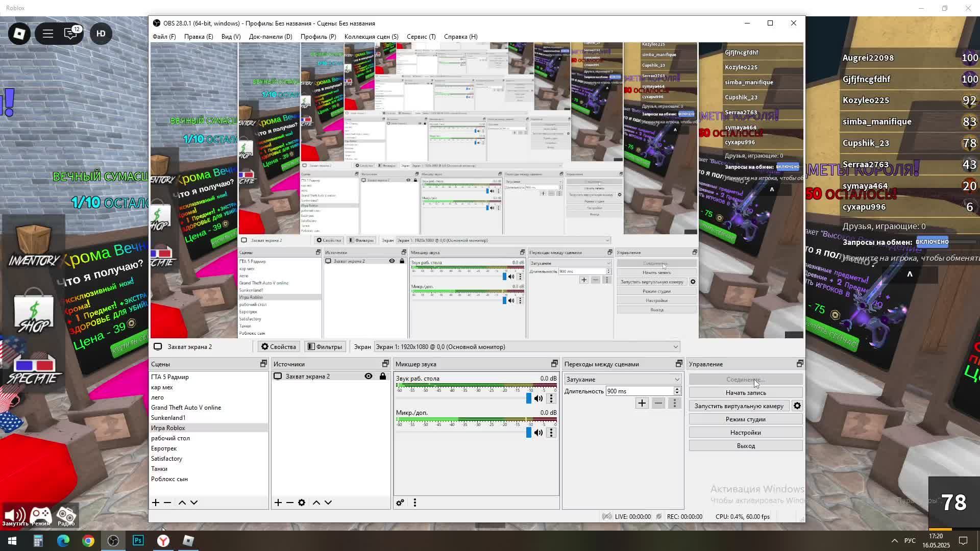Image resolution: width=980 pixels, height=551 pixels.
Task: Toggle in-game mode button (Режим)
Action: tap(41, 516)
